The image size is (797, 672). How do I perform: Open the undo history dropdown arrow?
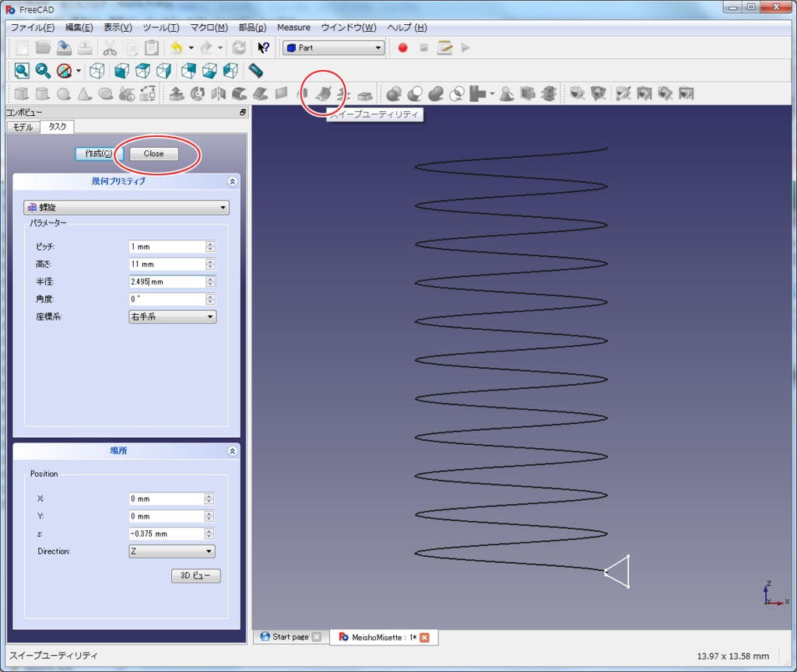[x=191, y=47]
